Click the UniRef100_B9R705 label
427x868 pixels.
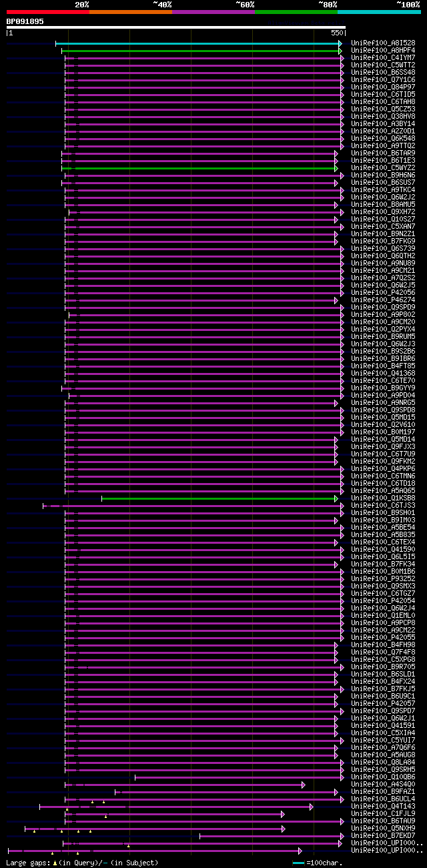383,667
